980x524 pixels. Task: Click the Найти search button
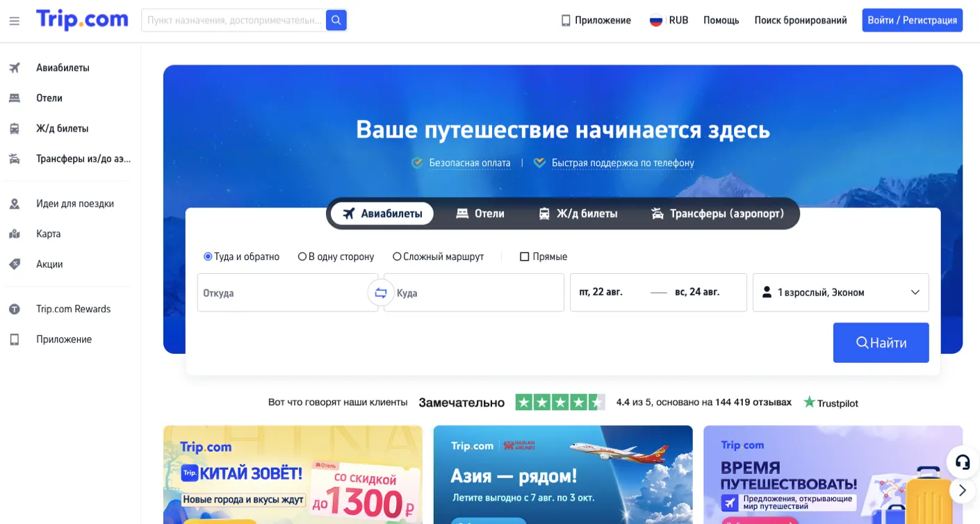[x=881, y=343]
